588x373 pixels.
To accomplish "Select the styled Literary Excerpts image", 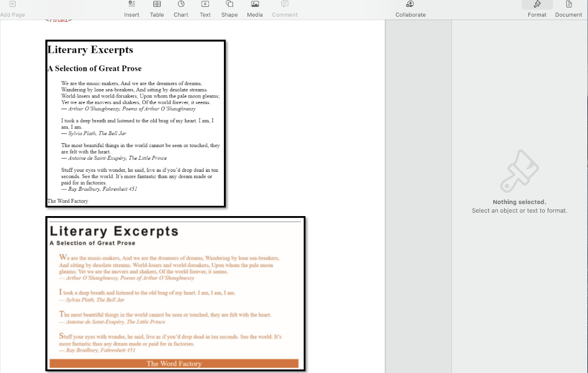I will 176,294.
